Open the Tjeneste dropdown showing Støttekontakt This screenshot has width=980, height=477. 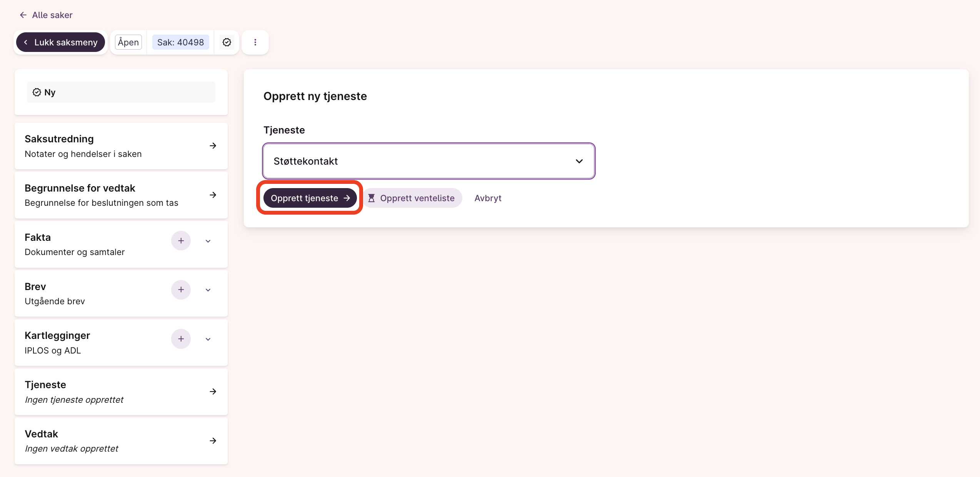point(429,161)
